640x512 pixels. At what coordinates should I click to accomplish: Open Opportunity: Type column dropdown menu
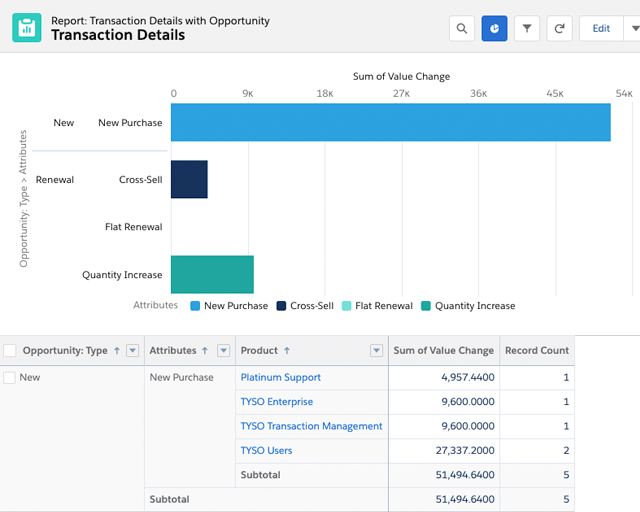tap(133, 351)
